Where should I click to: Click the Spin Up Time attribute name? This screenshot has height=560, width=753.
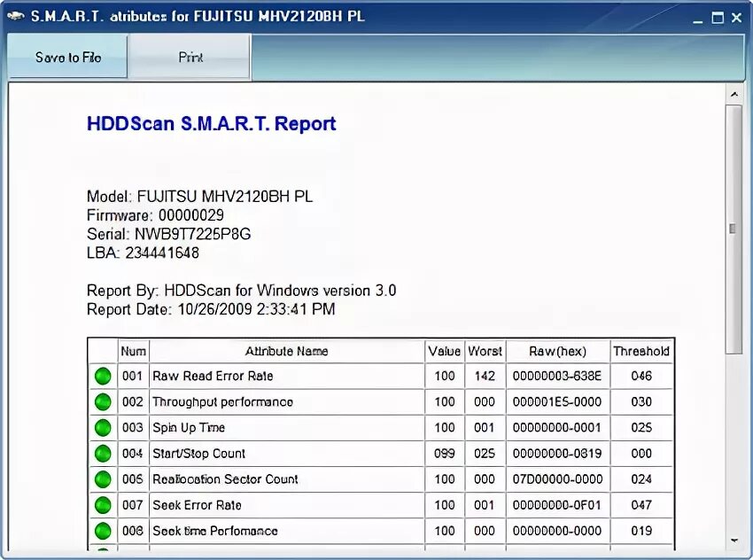click(x=189, y=427)
